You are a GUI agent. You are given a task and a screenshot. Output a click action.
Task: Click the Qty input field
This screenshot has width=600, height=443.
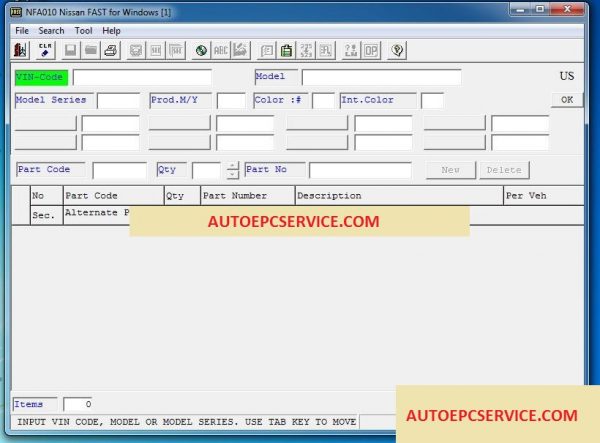206,171
